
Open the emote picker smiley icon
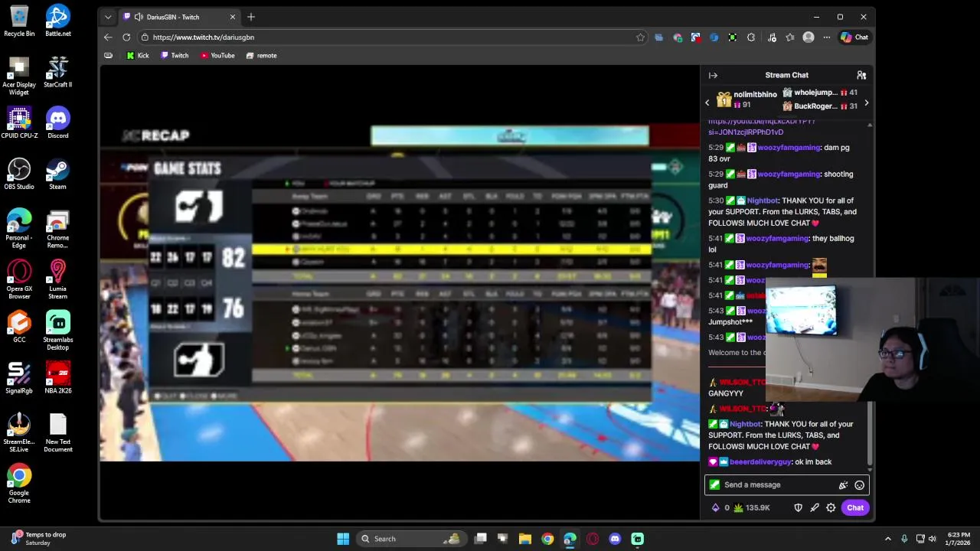[860, 485]
